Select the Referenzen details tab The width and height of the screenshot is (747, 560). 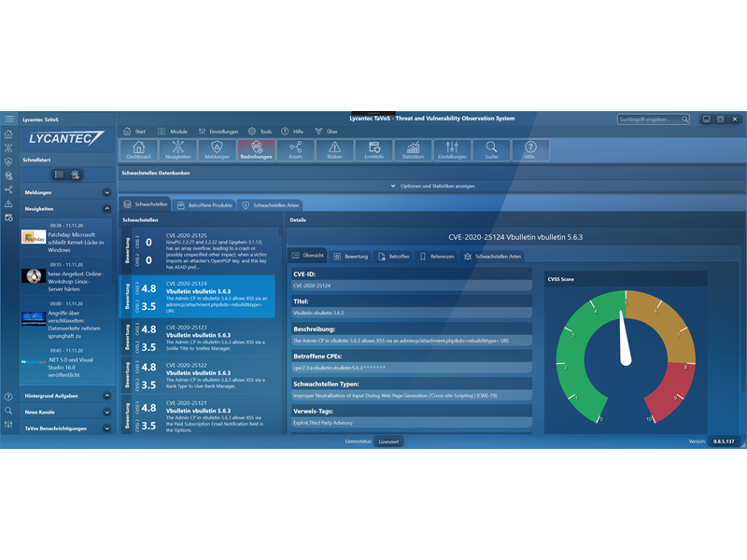(x=437, y=256)
